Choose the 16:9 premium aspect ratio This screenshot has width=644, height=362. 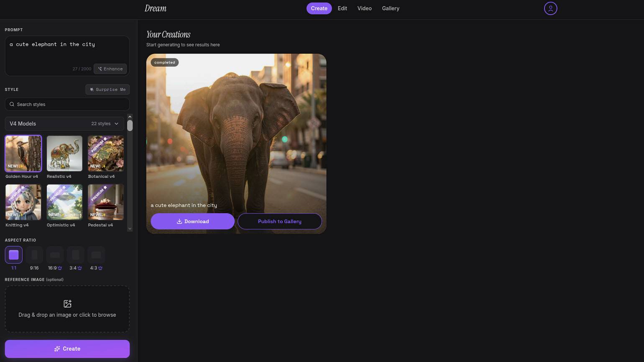tap(55, 255)
